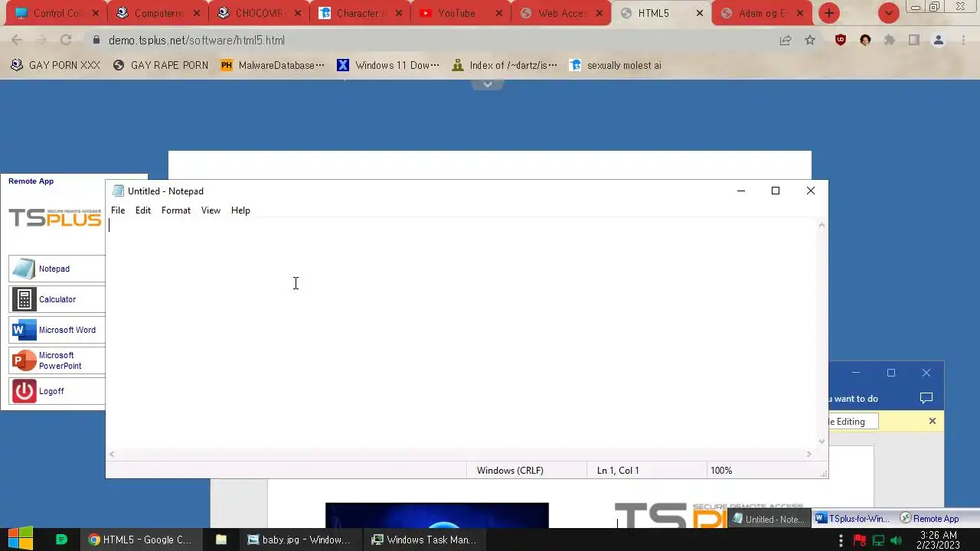Go forward with the forward arrow
This screenshot has width=980, height=551.
[x=41, y=41]
